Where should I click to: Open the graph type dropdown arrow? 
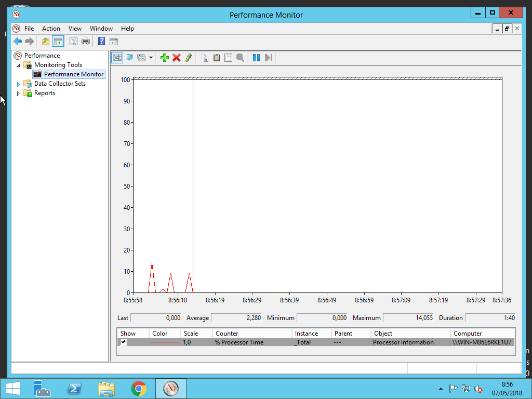click(x=150, y=58)
